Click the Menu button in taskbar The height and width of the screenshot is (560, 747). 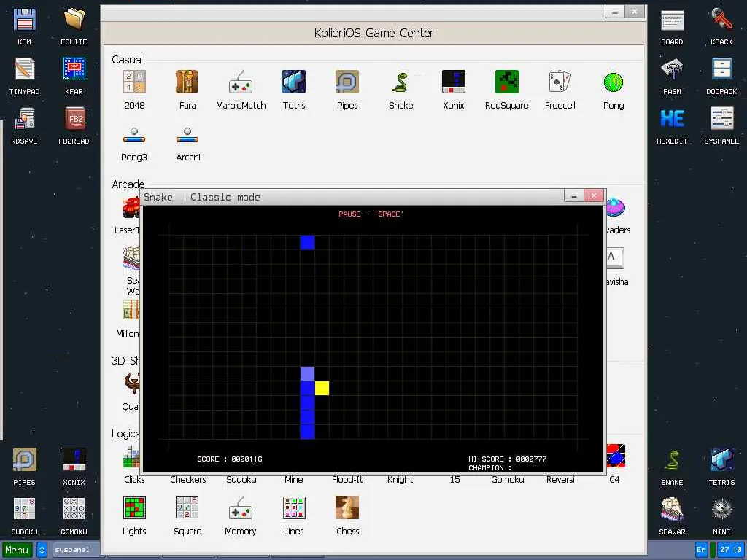18,550
